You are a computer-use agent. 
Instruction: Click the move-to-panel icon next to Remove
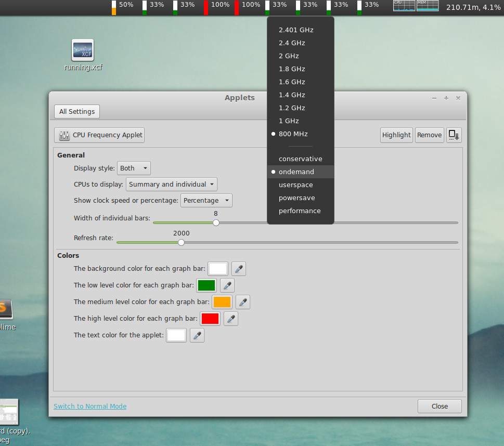(x=453, y=135)
